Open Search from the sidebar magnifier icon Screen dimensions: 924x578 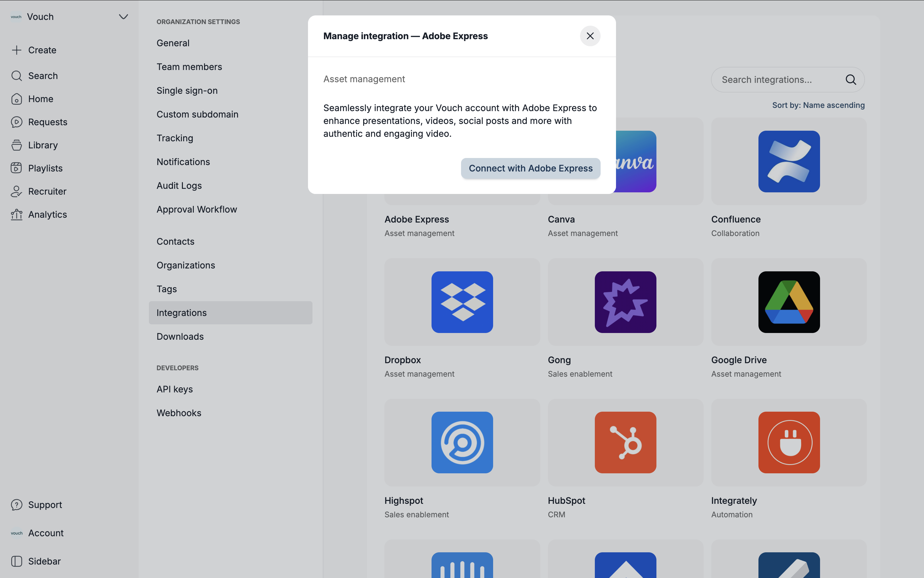(16, 76)
